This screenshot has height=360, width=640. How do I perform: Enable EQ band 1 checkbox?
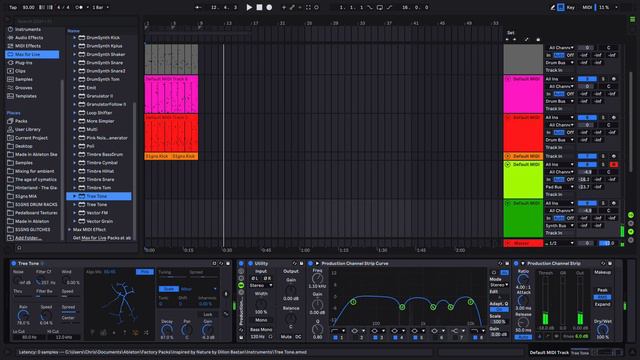point(336,338)
